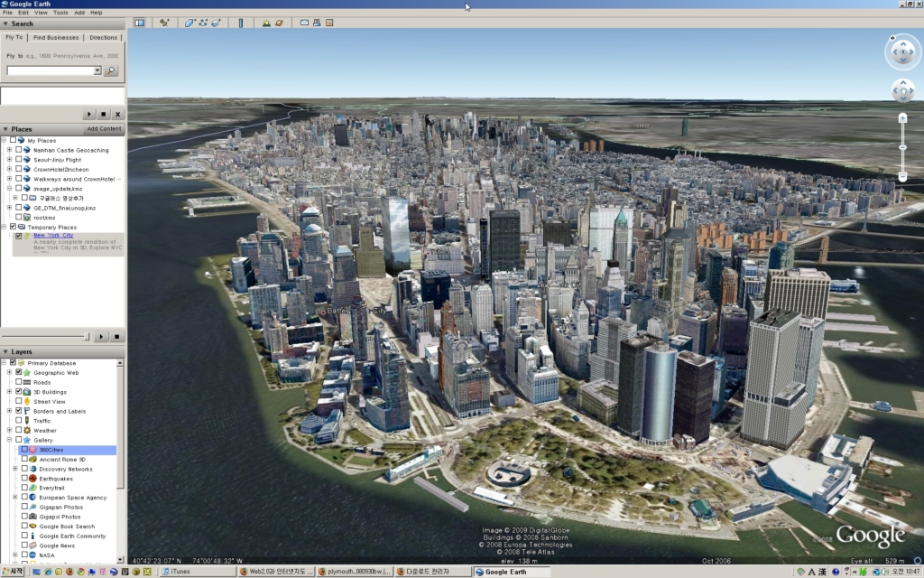The width and height of the screenshot is (924, 578).
Task: Click the Move joystick navigation control
Action: [902, 91]
